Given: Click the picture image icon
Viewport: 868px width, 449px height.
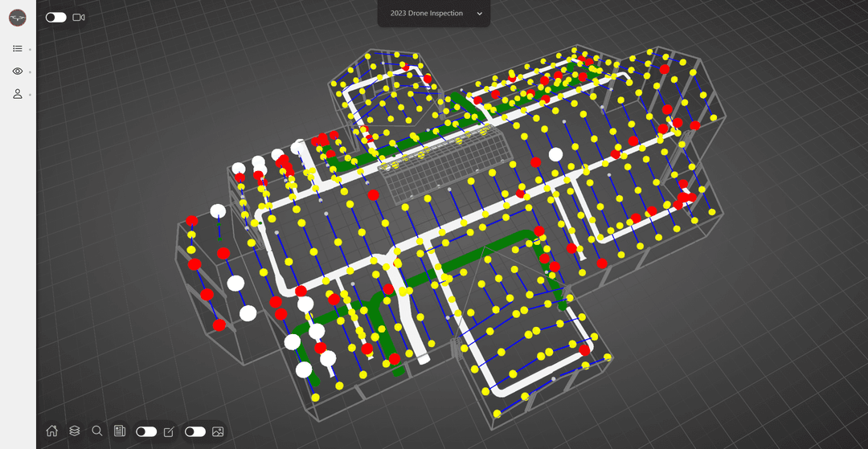Looking at the screenshot, I should tap(218, 431).
